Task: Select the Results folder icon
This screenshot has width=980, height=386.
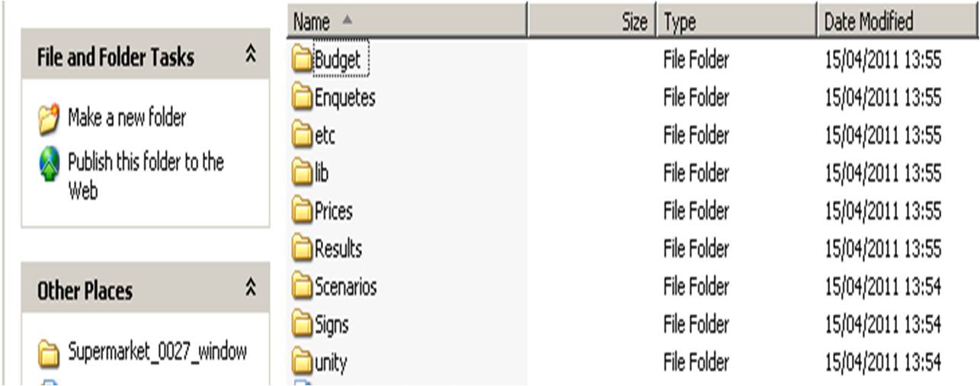Action: tap(303, 249)
